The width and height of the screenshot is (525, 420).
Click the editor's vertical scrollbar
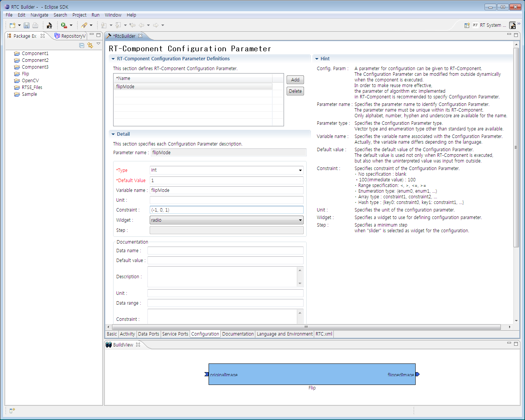[x=516, y=147]
